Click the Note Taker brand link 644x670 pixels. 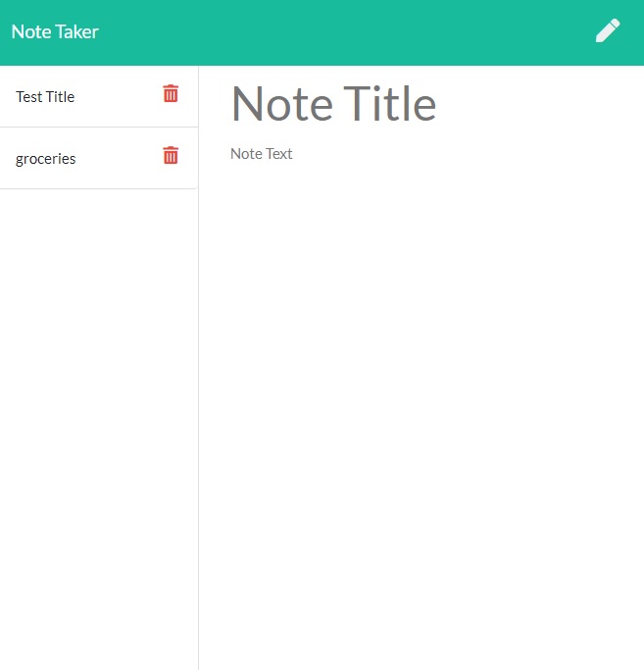55,32
